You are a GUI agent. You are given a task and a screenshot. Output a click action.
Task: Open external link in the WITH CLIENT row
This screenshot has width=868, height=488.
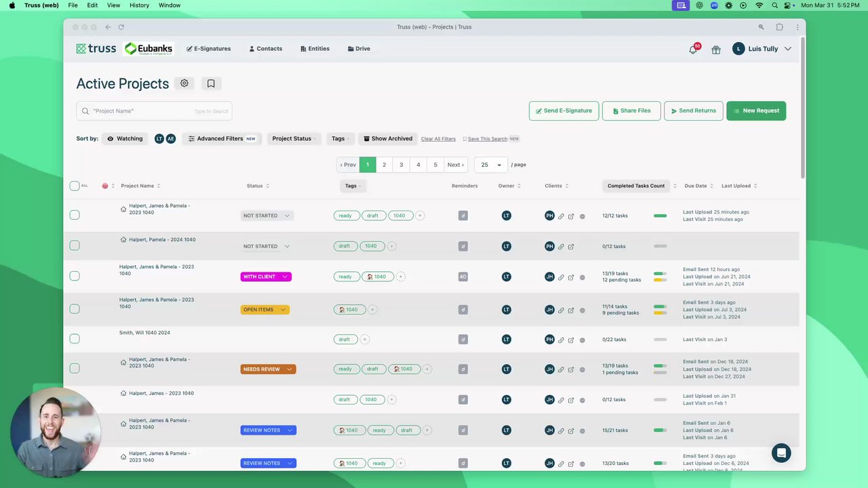click(x=571, y=277)
